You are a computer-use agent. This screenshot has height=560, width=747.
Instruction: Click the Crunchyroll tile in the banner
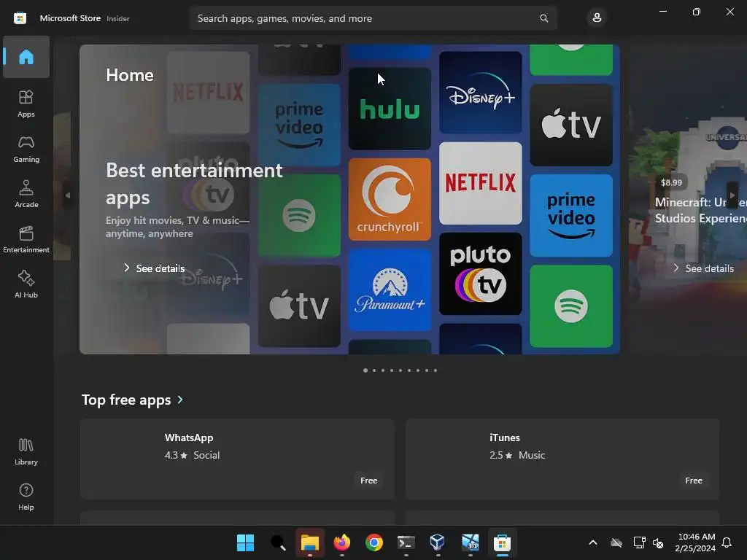point(390,199)
